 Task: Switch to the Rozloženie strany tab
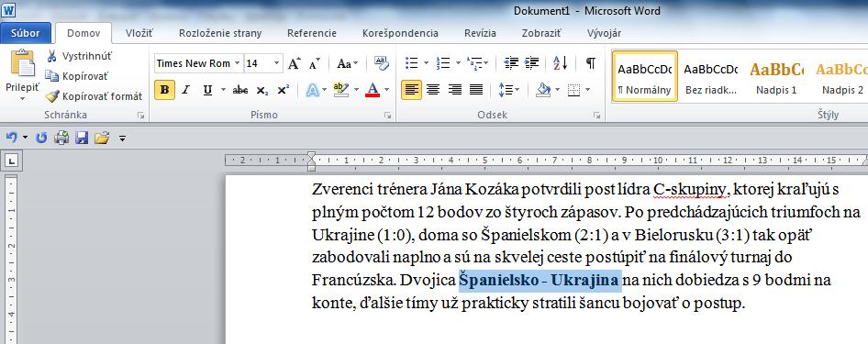coord(220,33)
